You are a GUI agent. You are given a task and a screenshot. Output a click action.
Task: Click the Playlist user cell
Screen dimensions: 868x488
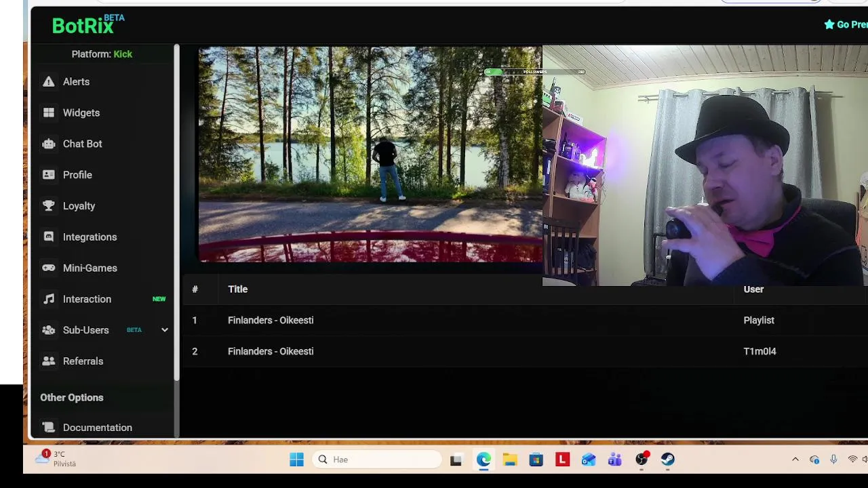click(x=759, y=321)
